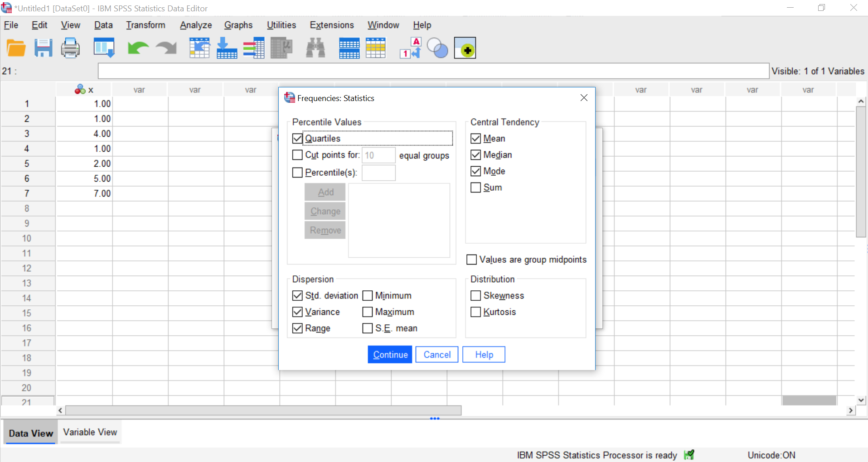868x462 pixels.
Task: Open the Transform menu
Action: point(145,25)
